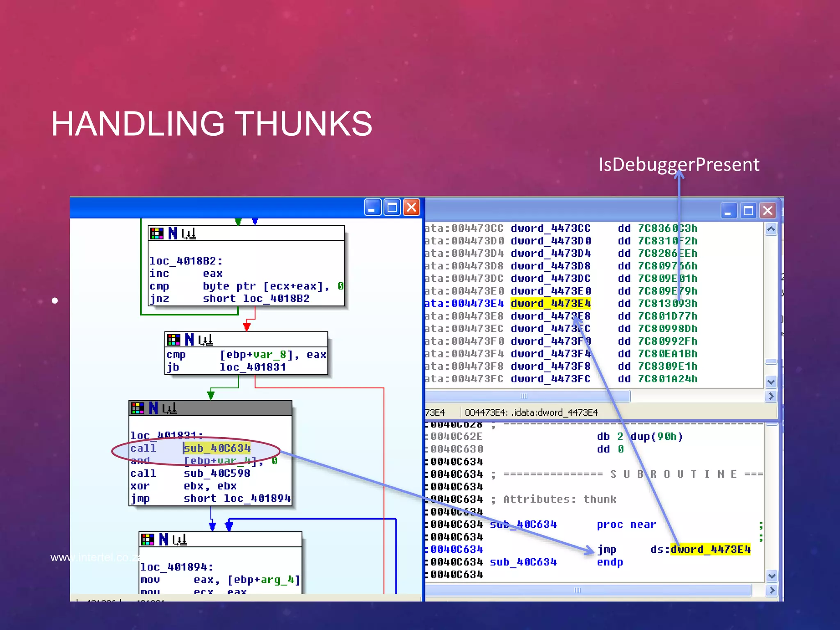Click the graph icon in the cmp [ebp+var_8] node
This screenshot has width=840, height=630.
pyautogui.click(x=205, y=340)
